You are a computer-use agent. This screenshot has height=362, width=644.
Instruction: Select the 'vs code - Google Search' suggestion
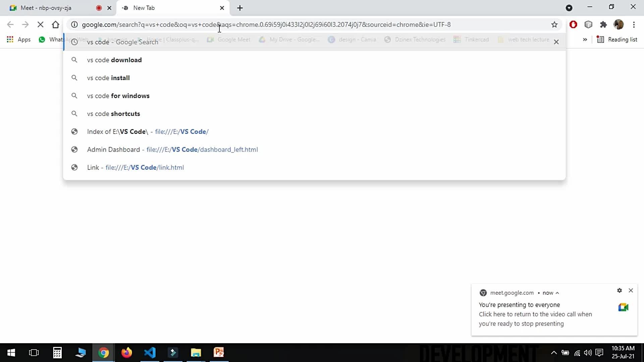pos(314,42)
